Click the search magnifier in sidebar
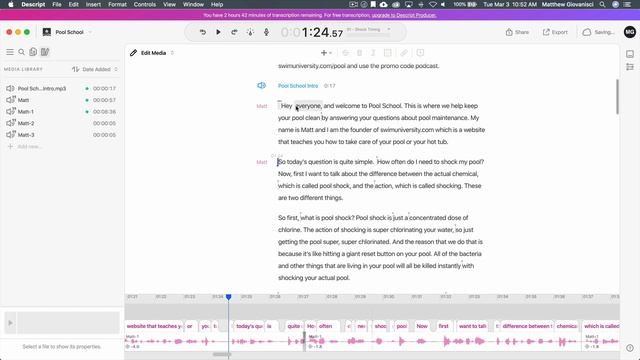This screenshot has height=360, width=640. (x=22, y=52)
